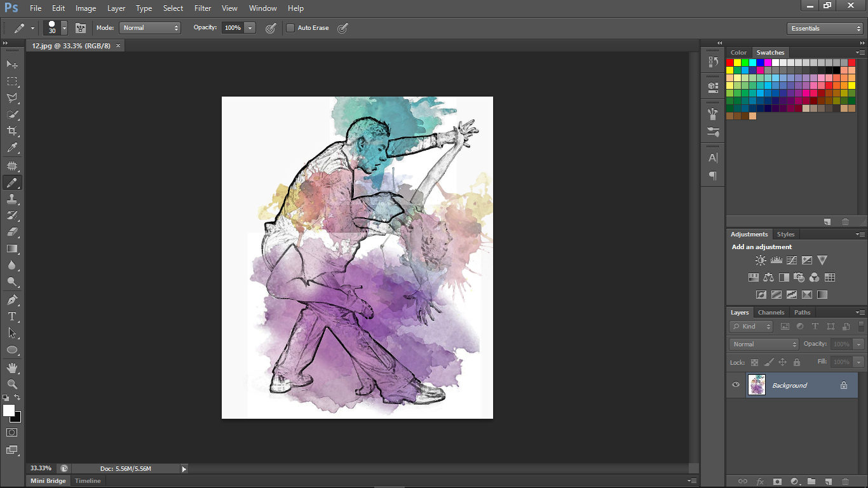Close the 12.jpg document tab
The height and width of the screenshot is (488, 868).
click(118, 46)
